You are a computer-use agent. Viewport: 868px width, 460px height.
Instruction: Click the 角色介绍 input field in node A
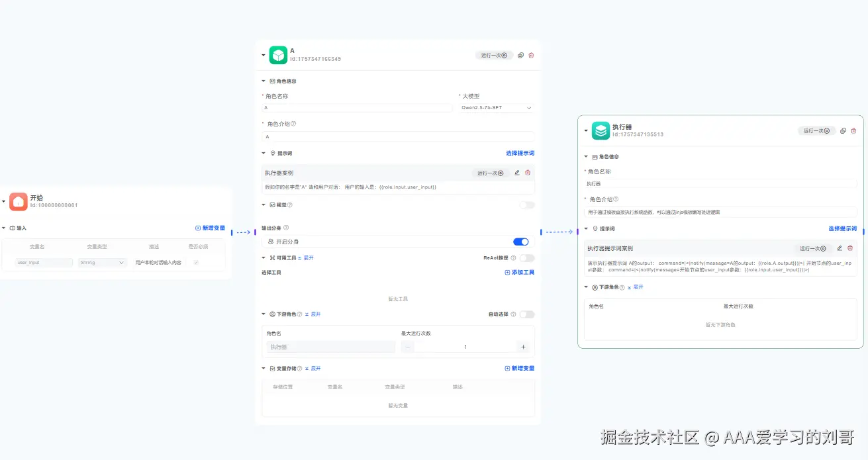click(398, 137)
